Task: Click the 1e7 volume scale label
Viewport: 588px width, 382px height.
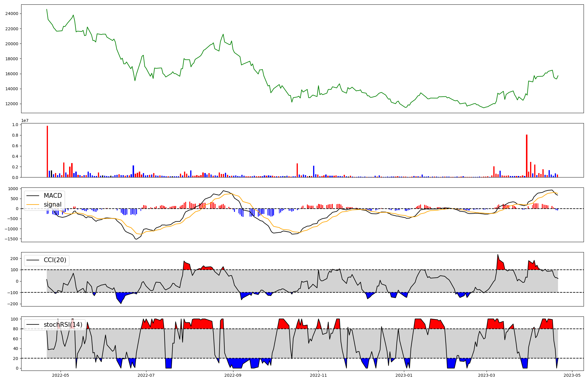Action: point(25,120)
